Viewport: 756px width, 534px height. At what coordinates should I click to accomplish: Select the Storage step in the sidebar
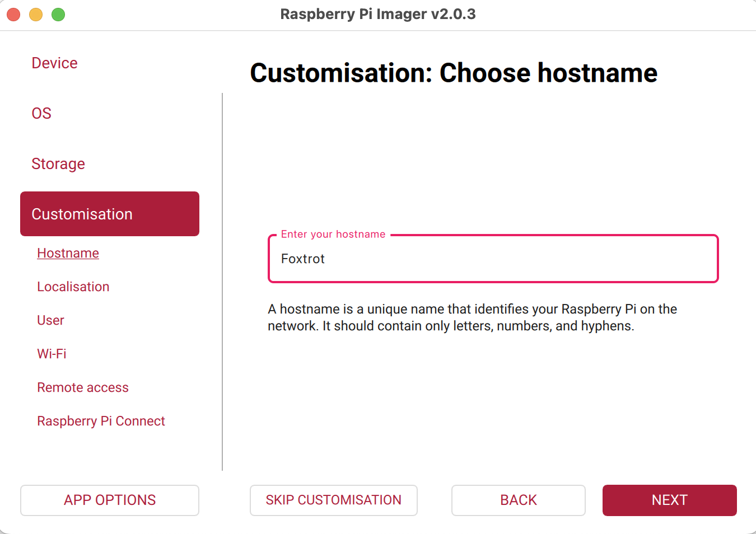[x=58, y=164]
